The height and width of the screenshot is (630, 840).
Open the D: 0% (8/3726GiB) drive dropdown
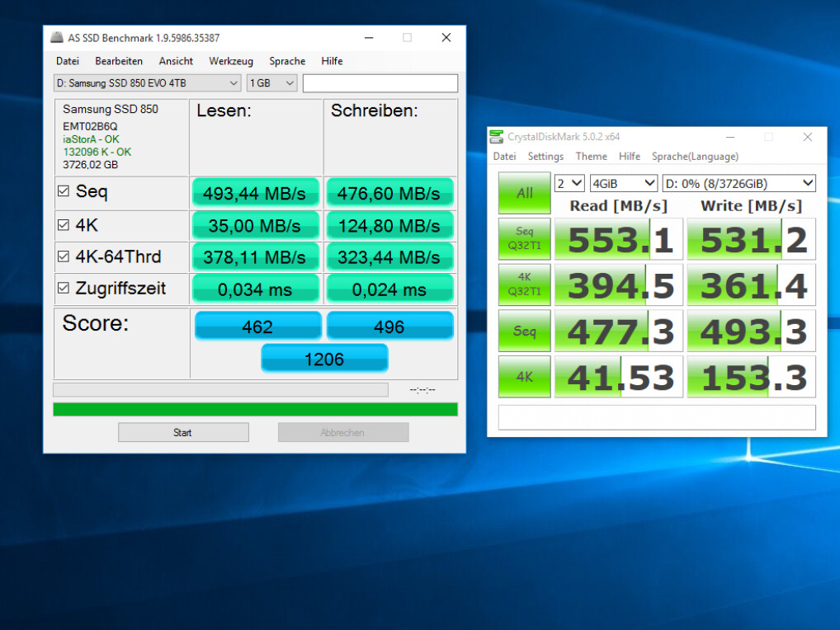[739, 183]
